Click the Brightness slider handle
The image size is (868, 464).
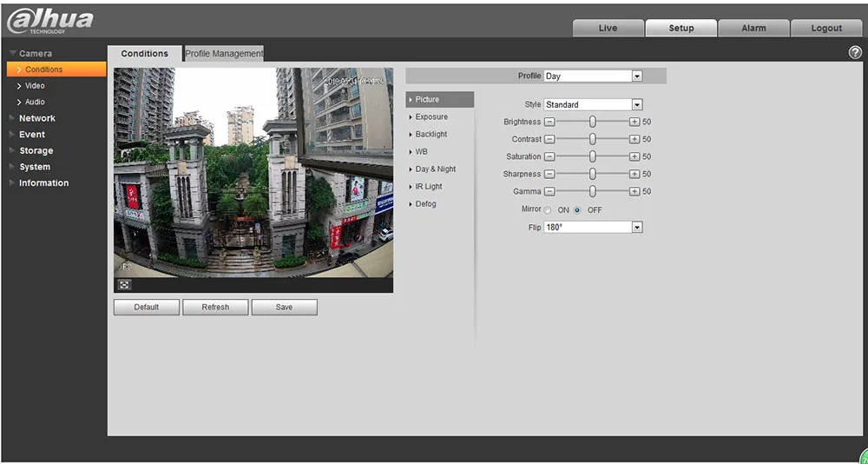(x=592, y=122)
